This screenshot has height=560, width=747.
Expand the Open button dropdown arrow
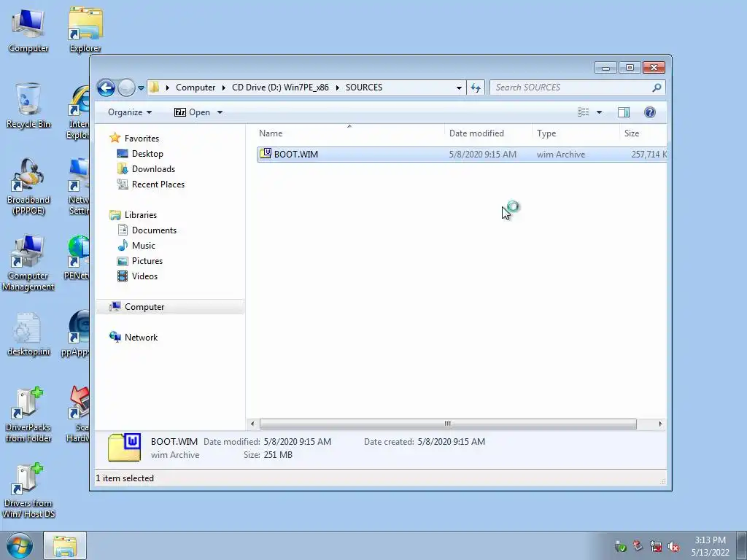coord(220,112)
